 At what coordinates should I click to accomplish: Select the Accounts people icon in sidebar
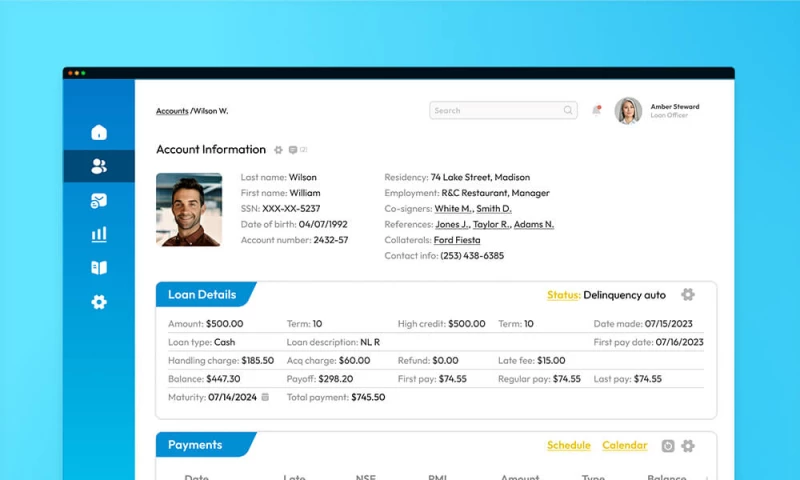tap(99, 166)
